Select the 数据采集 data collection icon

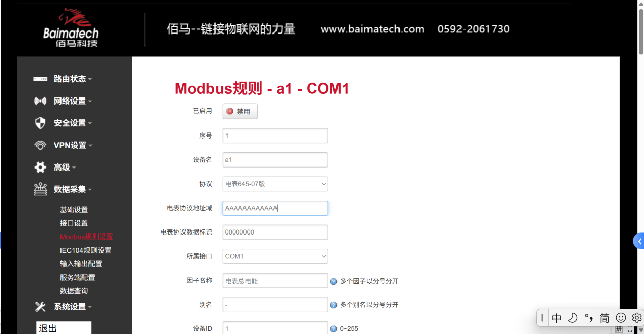pos(40,189)
